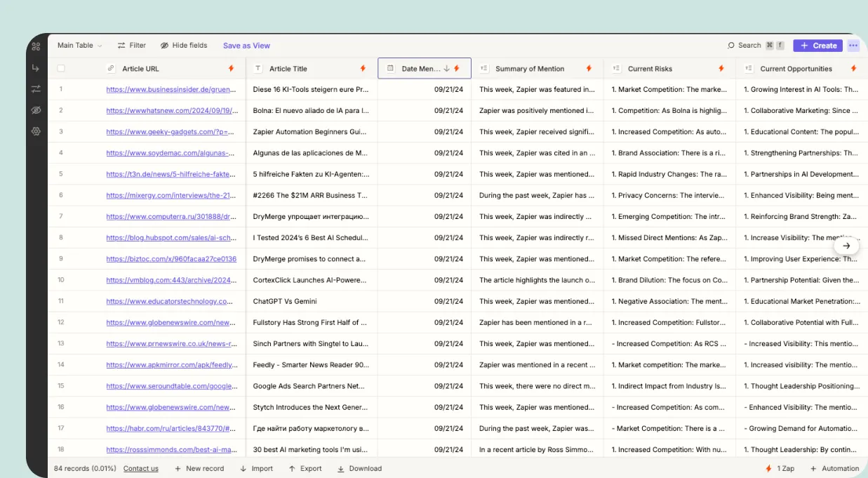The height and width of the screenshot is (478, 868).
Task: Open the three-dot more options menu top right
Action: click(x=853, y=45)
